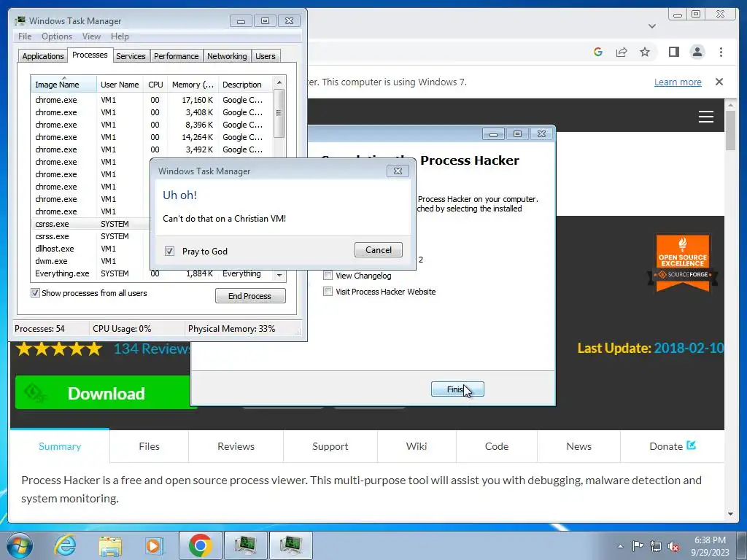Follow the Learn more link
The width and height of the screenshot is (747, 560).
point(678,82)
